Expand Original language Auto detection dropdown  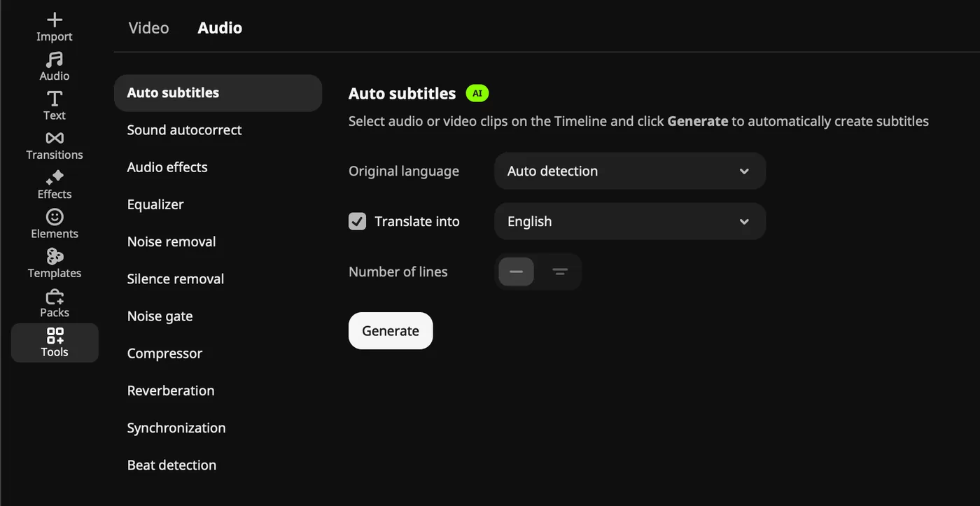[630, 171]
